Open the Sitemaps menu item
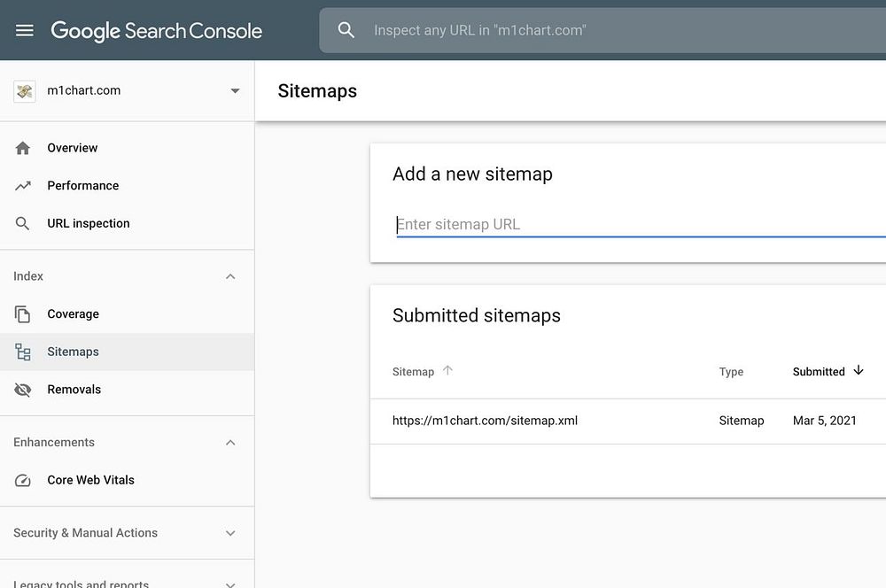Image resolution: width=886 pixels, height=588 pixels. click(73, 352)
